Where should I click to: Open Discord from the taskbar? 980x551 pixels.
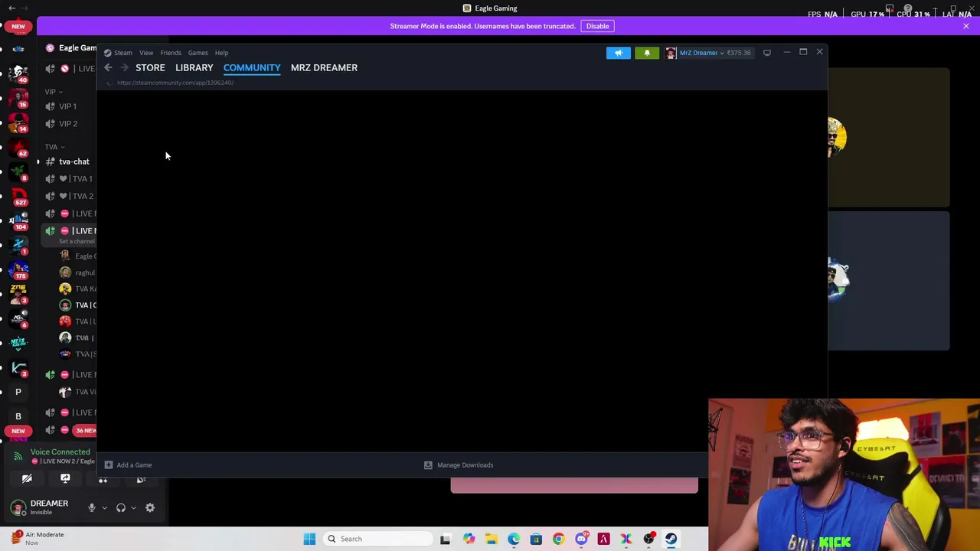(581, 539)
